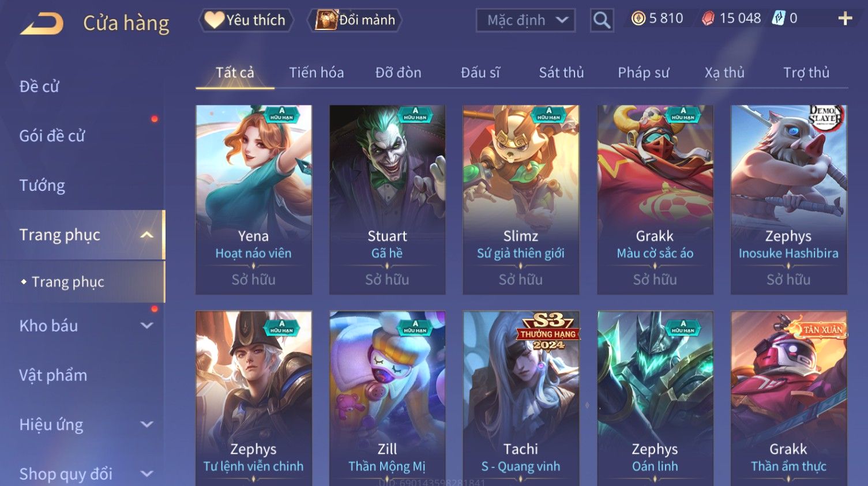Open Gói đề cử in sidebar
868x486 pixels.
tap(52, 136)
